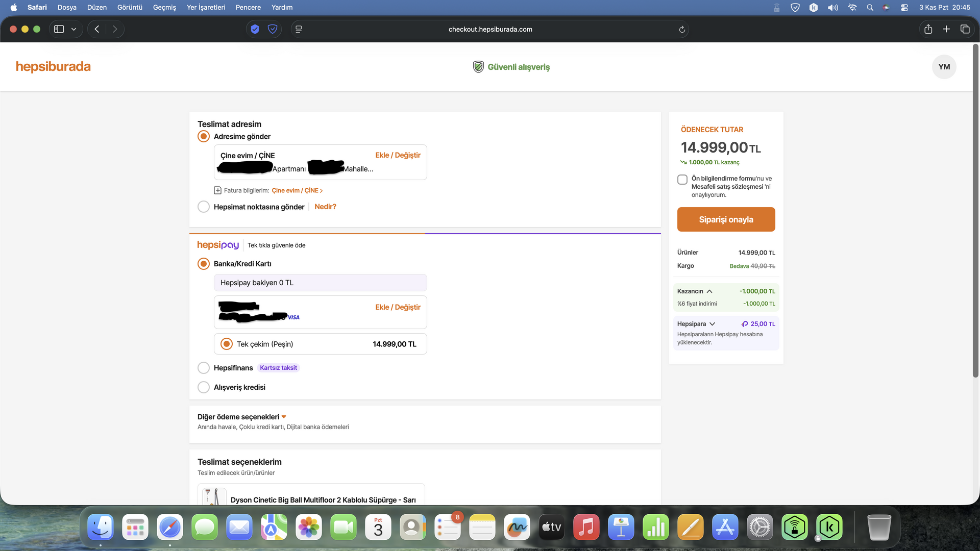This screenshot has width=980, height=551.
Task: Show tab overview icon
Action: 965,29
